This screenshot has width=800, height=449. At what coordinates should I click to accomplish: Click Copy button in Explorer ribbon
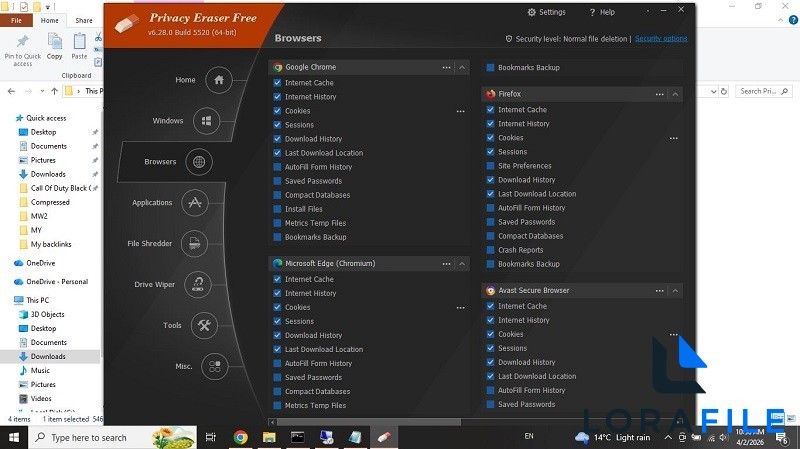[x=55, y=46]
